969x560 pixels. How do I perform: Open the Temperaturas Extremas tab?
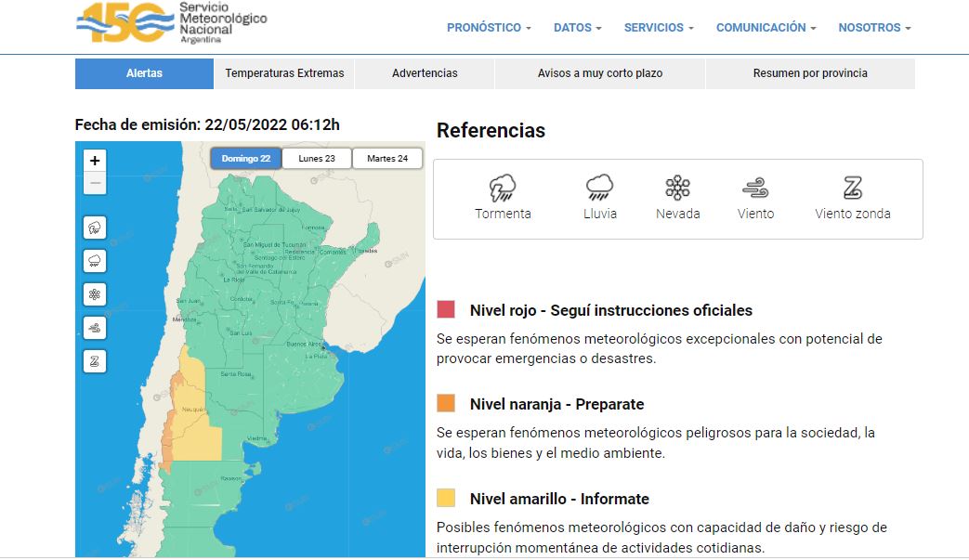pyautogui.click(x=284, y=73)
